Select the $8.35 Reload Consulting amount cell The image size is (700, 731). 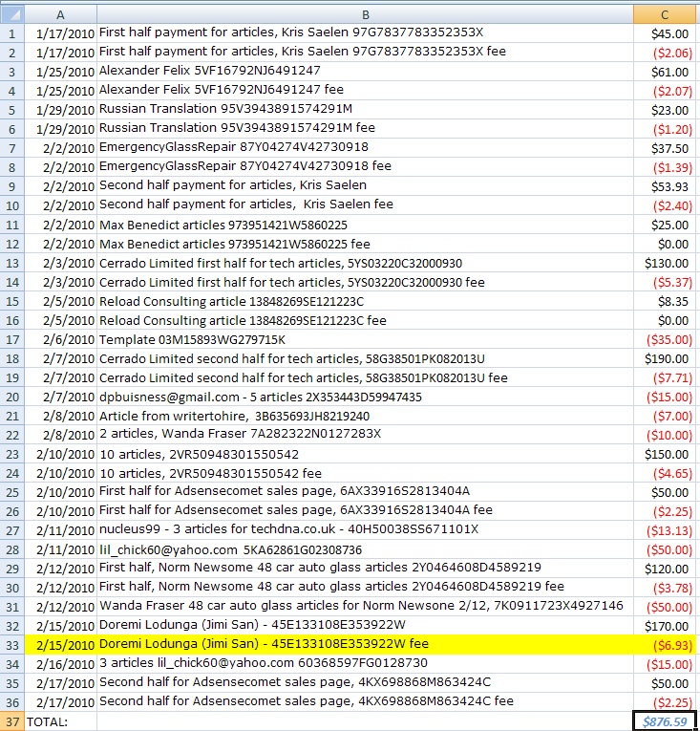tap(665, 301)
